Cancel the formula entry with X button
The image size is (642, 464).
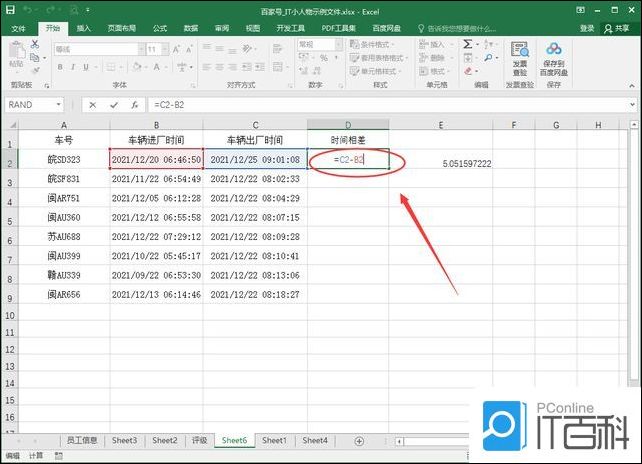click(93, 105)
